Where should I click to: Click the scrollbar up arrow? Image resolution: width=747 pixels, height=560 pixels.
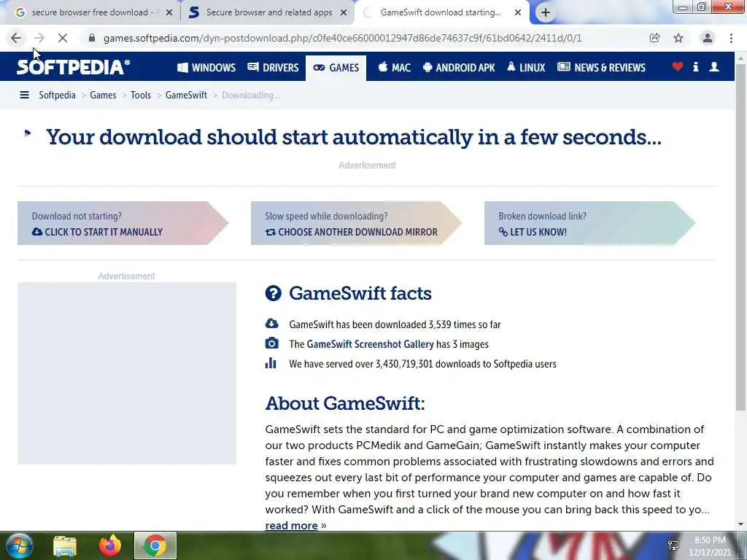[741, 57]
